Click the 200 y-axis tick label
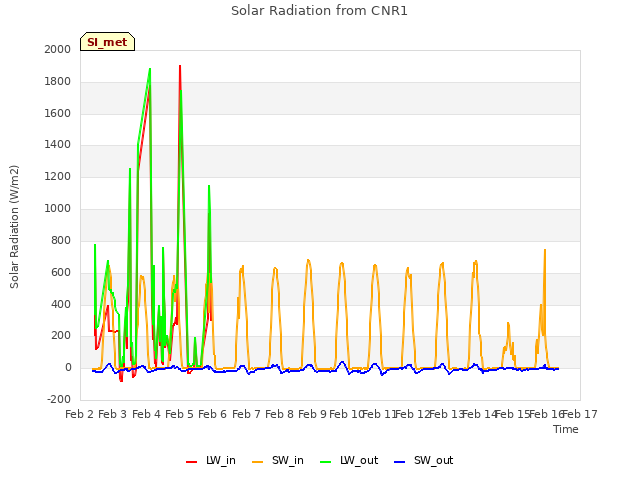The image size is (640, 480). [x=61, y=336]
